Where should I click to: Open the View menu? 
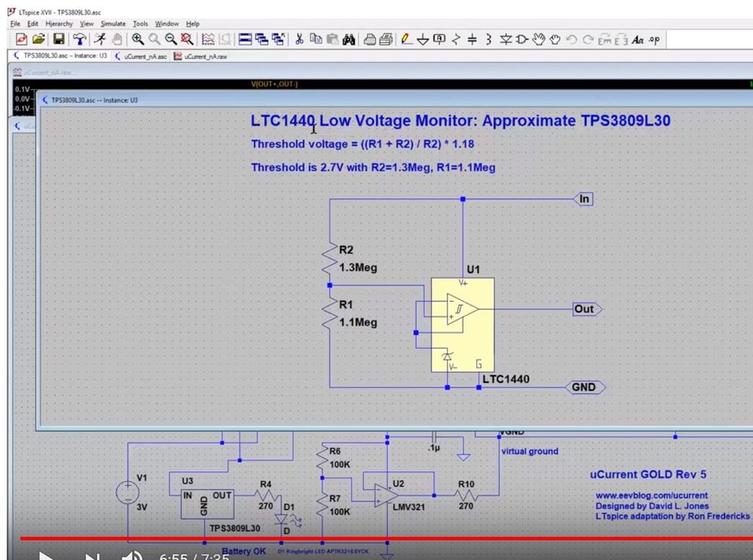point(87,24)
